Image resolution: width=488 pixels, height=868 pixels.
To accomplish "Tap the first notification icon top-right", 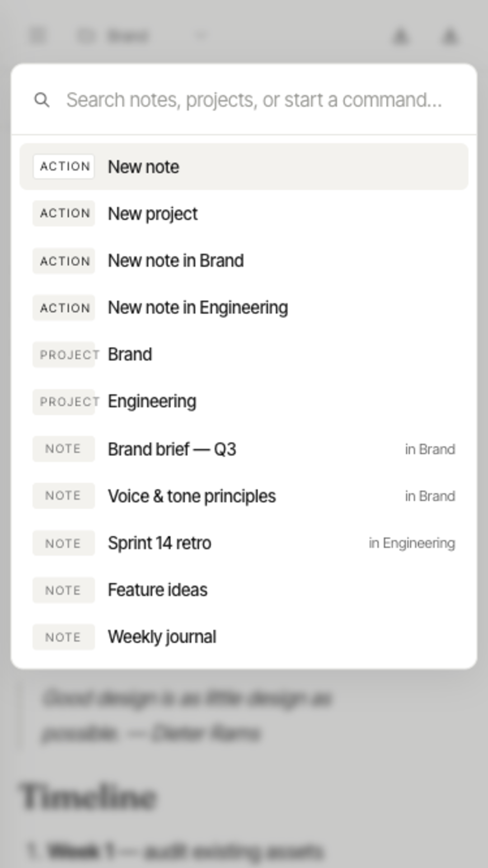I will 399,37.
